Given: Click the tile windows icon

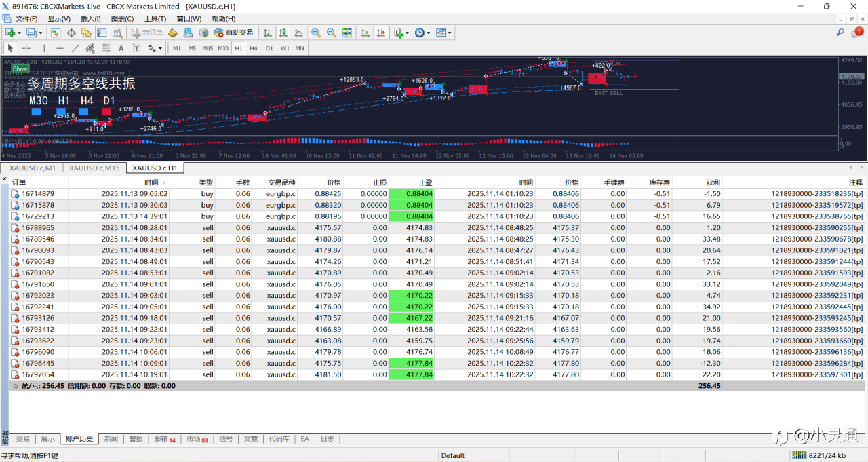Looking at the screenshot, I should [347, 33].
